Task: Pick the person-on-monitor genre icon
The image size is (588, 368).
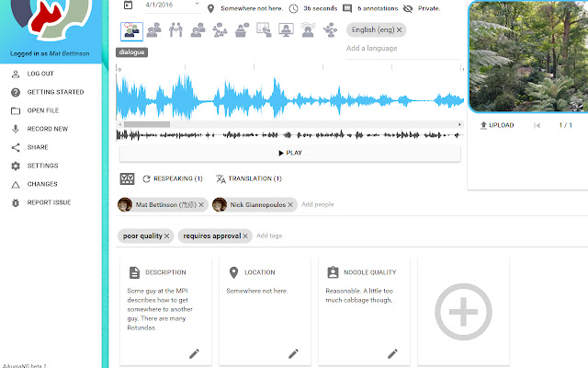Action: (x=286, y=30)
